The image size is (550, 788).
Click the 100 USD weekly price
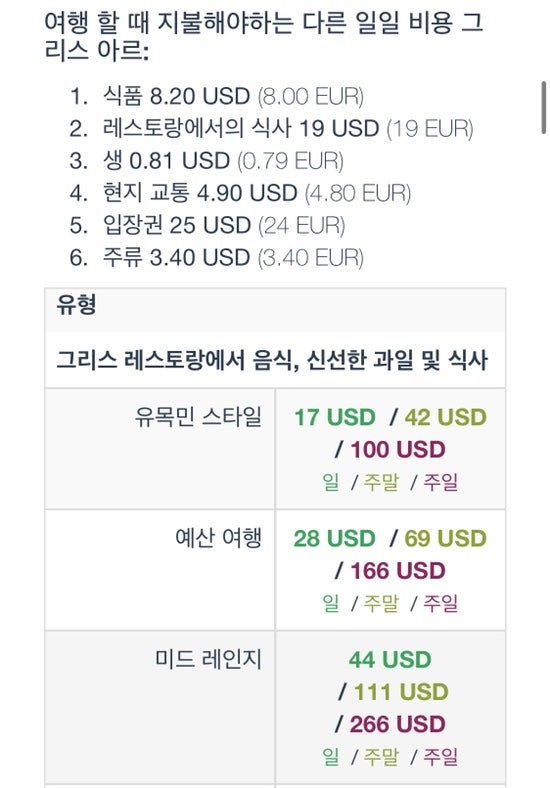click(x=398, y=449)
